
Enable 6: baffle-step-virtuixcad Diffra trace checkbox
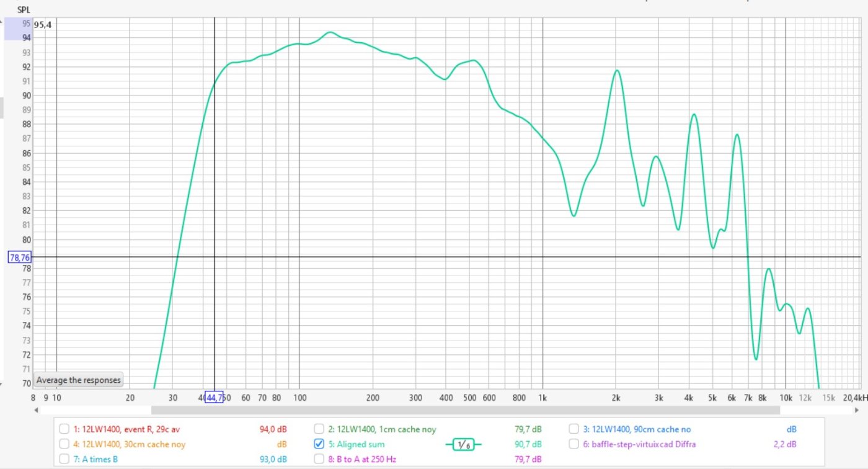[x=573, y=444]
